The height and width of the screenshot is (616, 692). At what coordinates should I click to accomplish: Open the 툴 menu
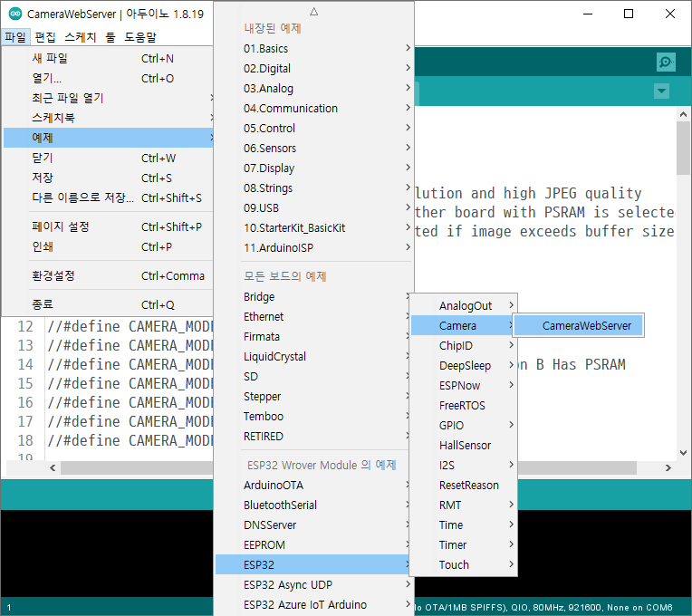click(110, 37)
